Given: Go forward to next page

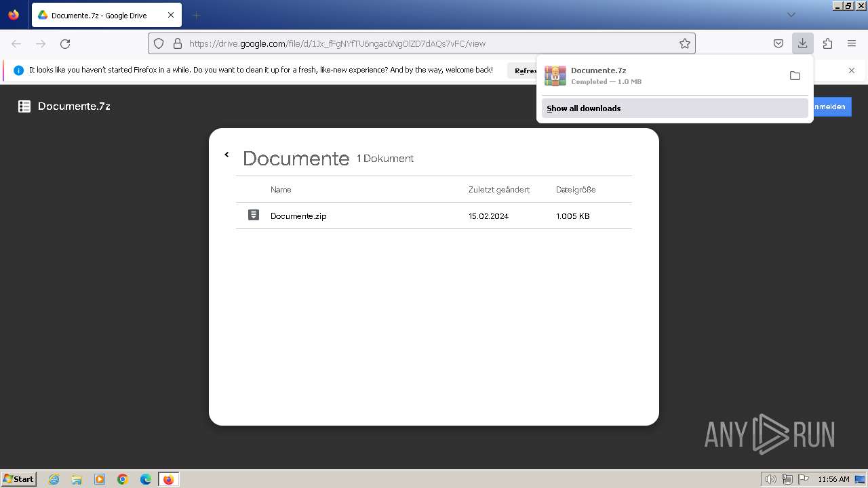Looking at the screenshot, I should click(41, 43).
